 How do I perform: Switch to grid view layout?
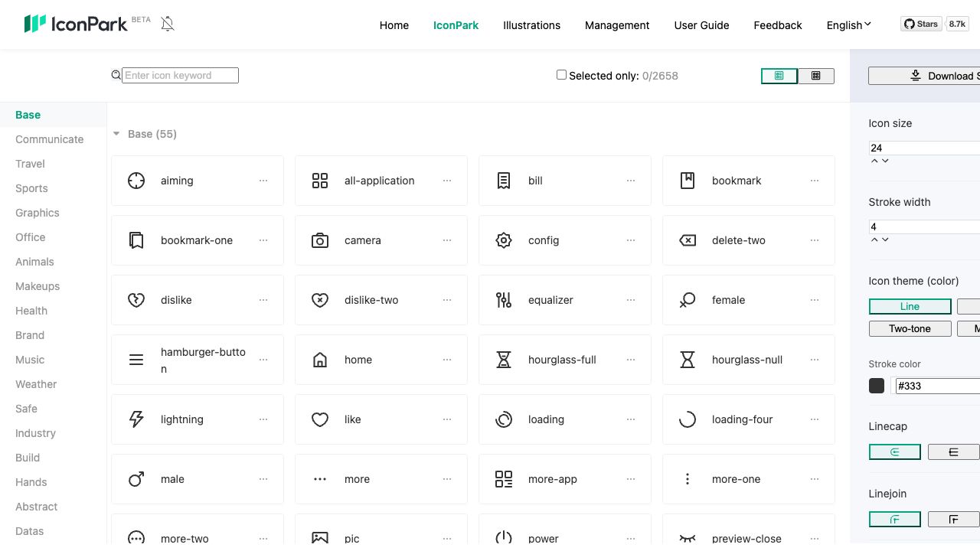tap(816, 76)
